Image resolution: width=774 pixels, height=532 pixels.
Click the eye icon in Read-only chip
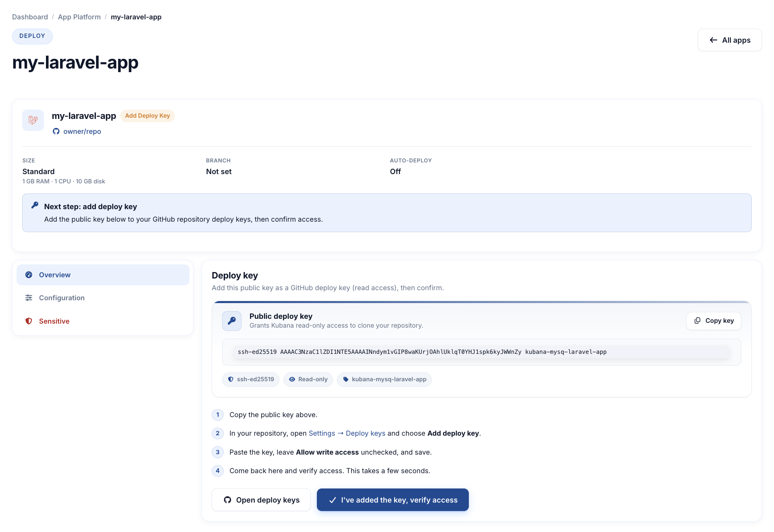(292, 379)
